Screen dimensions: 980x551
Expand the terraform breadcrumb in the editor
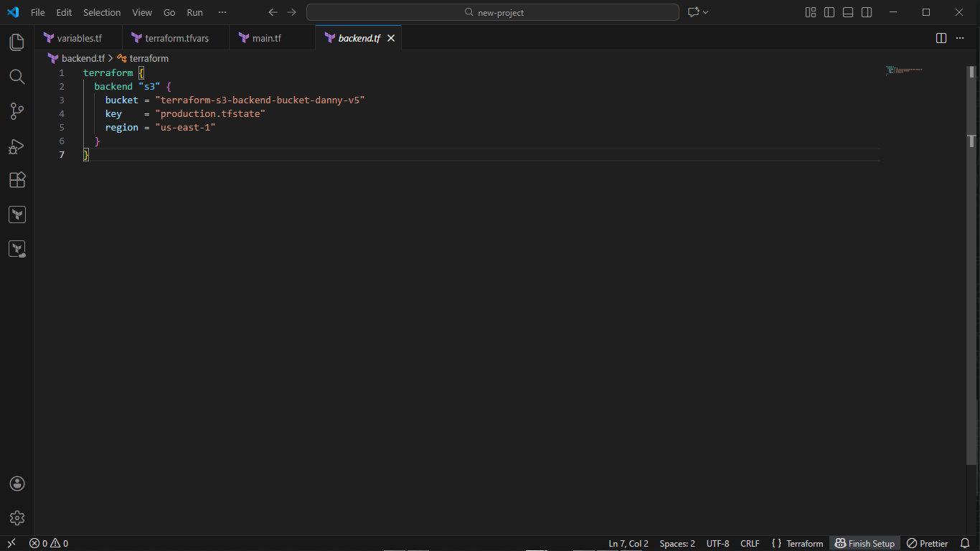tap(149, 58)
